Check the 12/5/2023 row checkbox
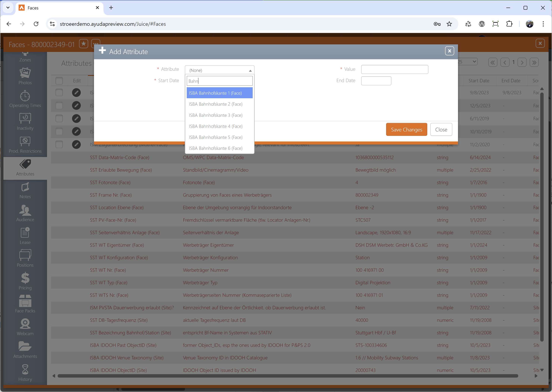This screenshot has height=392, width=552. 59,105
